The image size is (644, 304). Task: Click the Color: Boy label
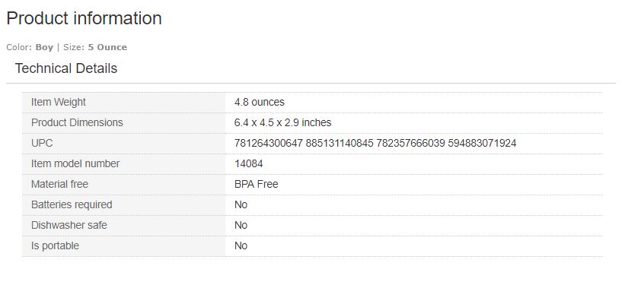pyautogui.click(x=30, y=47)
